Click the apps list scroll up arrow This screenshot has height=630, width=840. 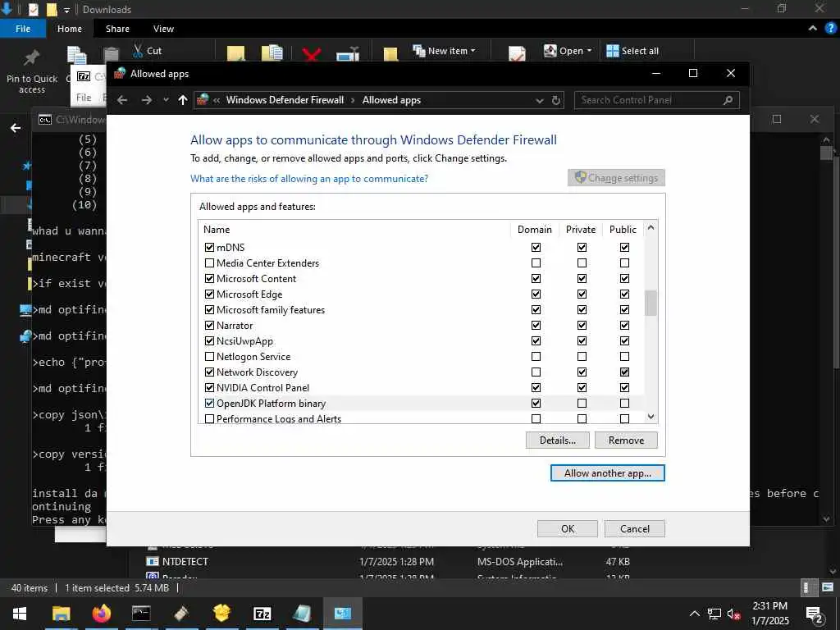651,228
